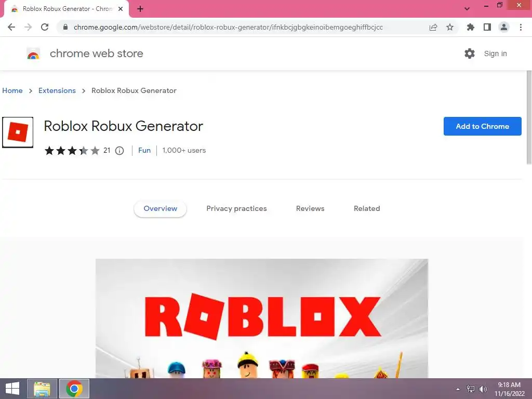Click the Roblox extension logo icon
The height and width of the screenshot is (399, 532).
pos(18,132)
